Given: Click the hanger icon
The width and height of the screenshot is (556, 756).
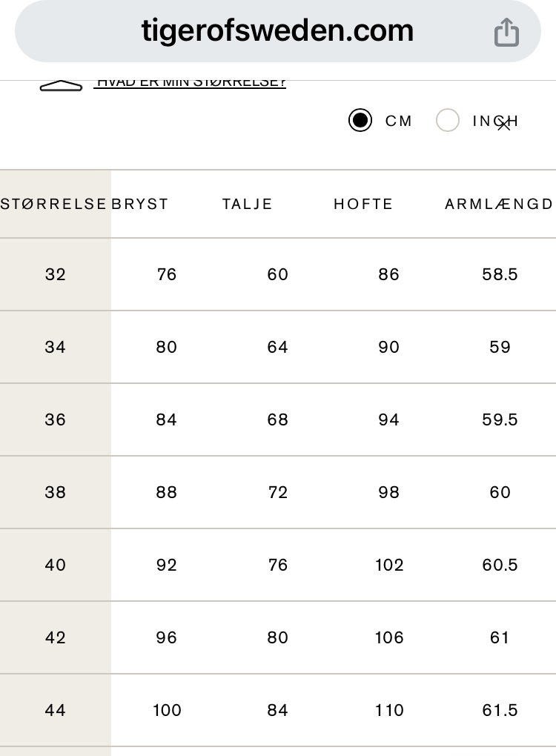Looking at the screenshot, I should click(x=61, y=86).
